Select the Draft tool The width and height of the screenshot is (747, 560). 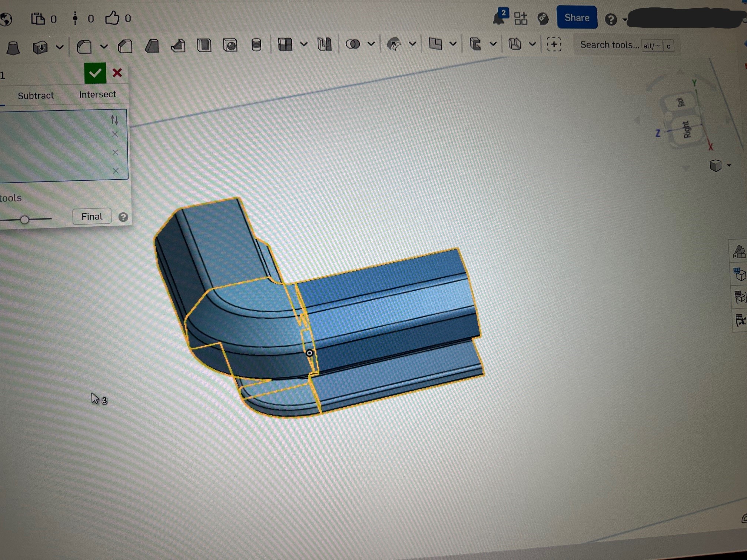coord(152,46)
